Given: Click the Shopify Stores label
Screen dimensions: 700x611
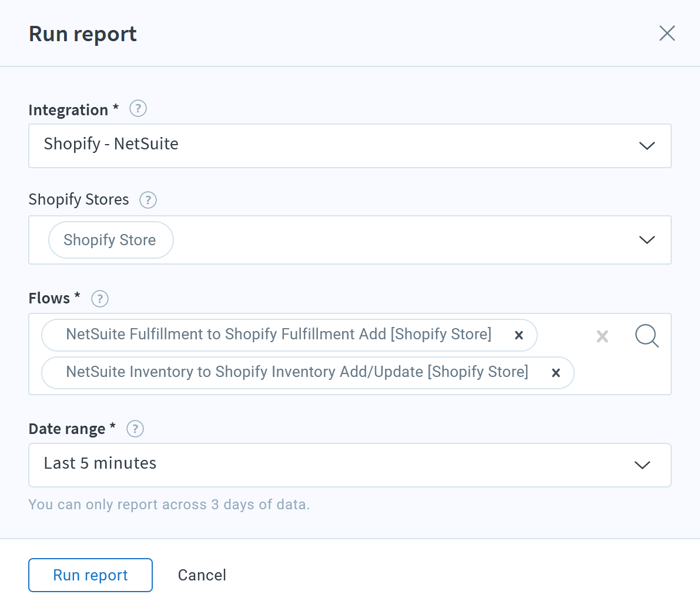Looking at the screenshot, I should [79, 199].
